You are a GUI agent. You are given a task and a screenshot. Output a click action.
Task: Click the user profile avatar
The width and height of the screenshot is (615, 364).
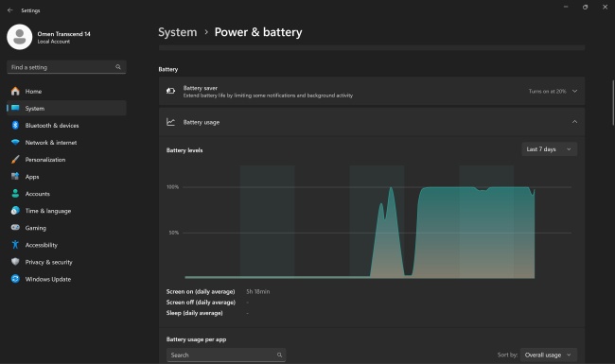point(19,37)
